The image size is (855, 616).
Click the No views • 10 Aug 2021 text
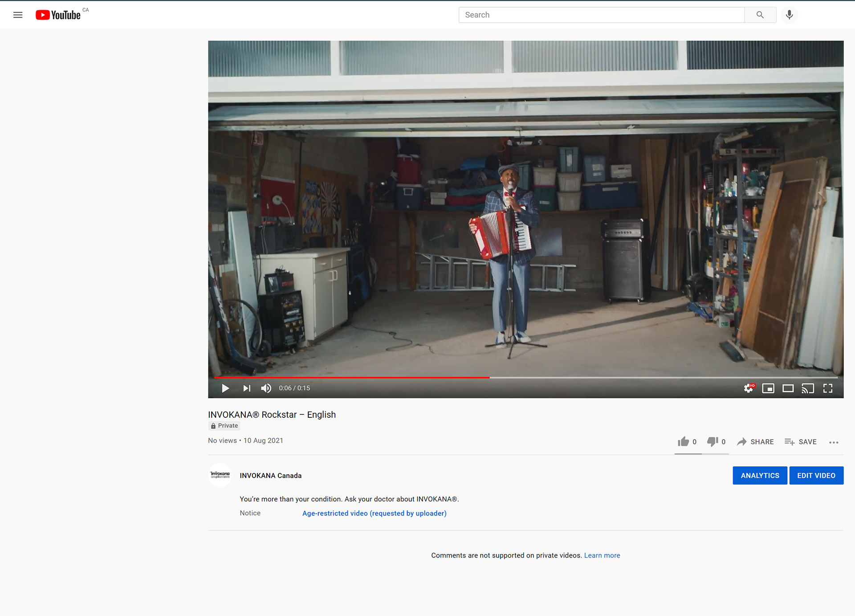click(x=245, y=441)
